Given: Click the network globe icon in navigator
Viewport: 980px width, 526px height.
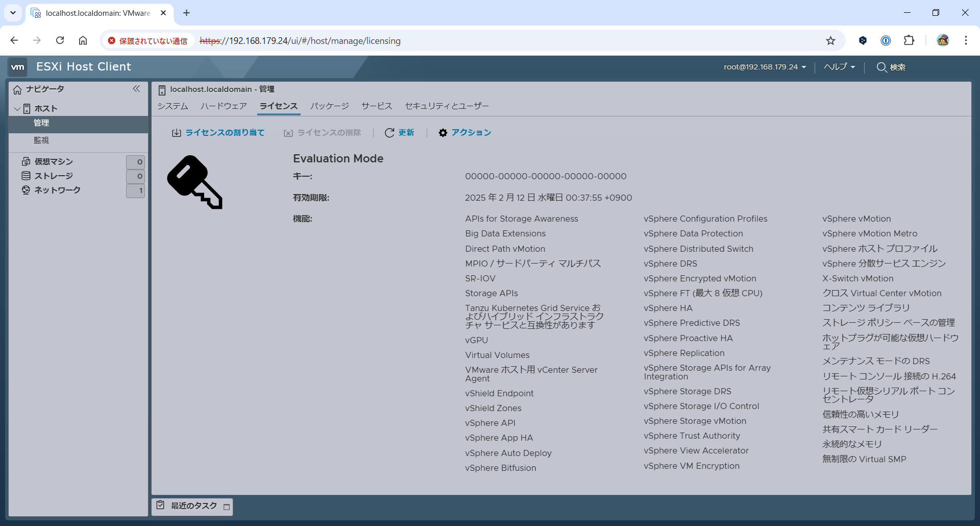Looking at the screenshot, I should pos(26,190).
